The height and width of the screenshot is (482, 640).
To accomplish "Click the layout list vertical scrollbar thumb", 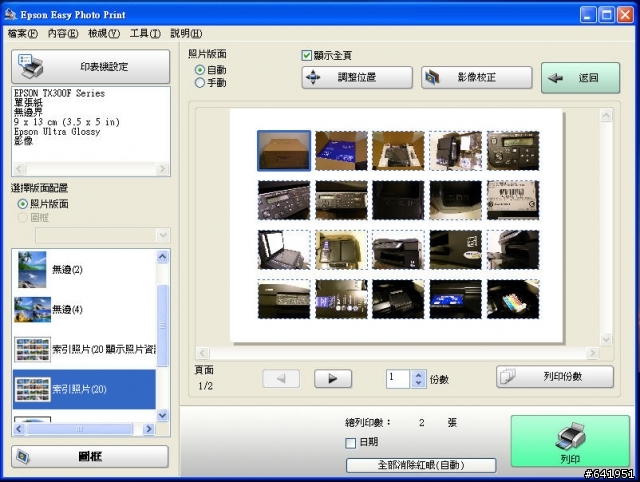I will coord(162,325).
